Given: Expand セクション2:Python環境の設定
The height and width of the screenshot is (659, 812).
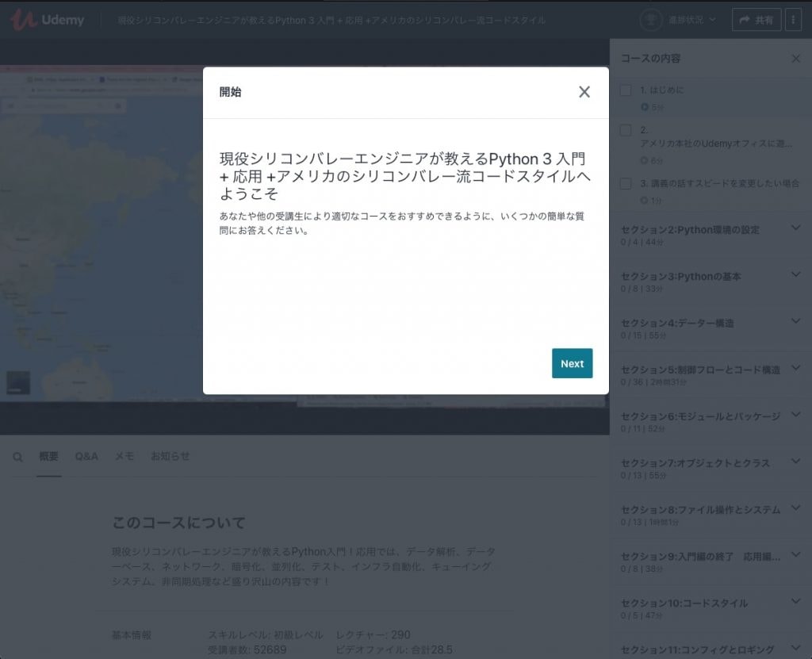Looking at the screenshot, I should (x=796, y=229).
